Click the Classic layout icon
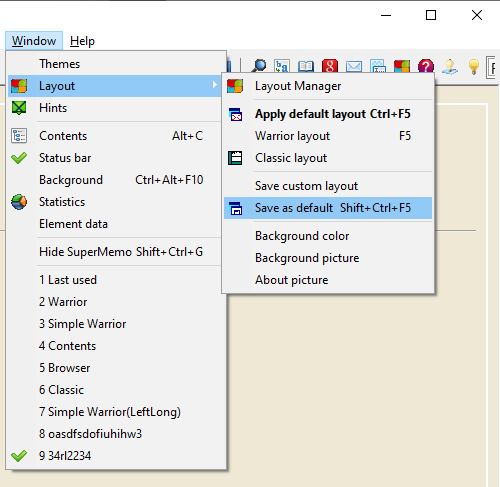The height and width of the screenshot is (487, 500). point(235,158)
